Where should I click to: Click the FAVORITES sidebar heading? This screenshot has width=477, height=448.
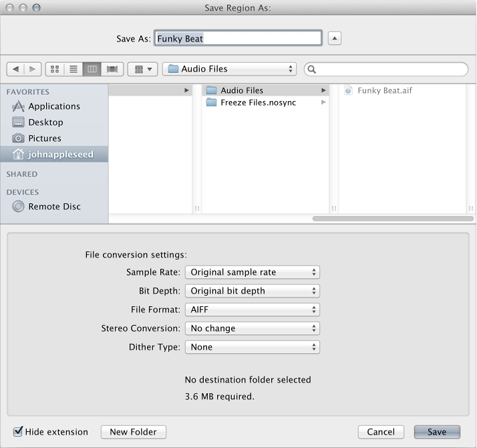click(27, 92)
